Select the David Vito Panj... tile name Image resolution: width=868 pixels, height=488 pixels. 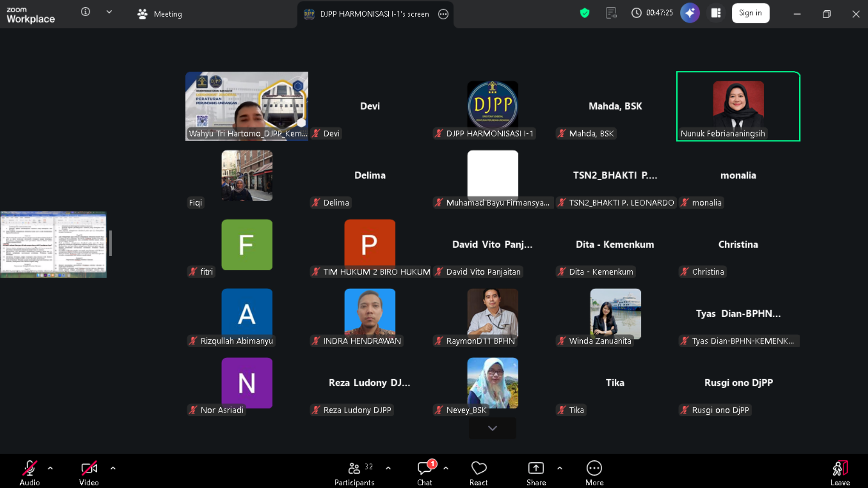[492, 244]
